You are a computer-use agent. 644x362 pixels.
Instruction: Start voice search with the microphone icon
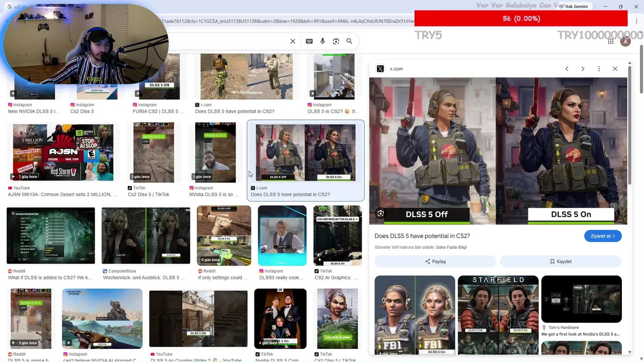[323, 41]
